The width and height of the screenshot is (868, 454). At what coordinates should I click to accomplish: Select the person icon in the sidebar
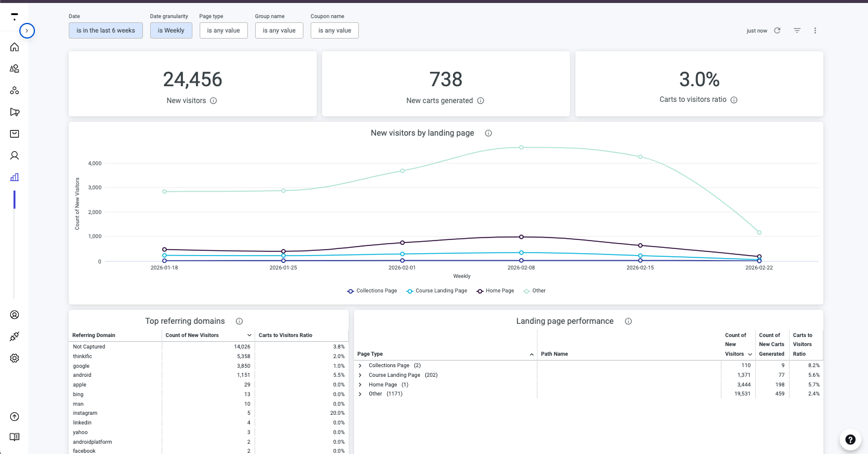click(x=14, y=155)
